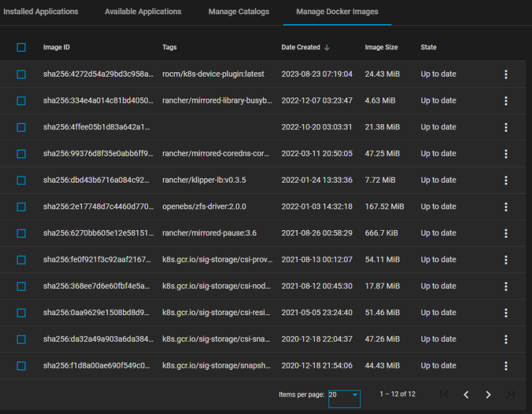Sort table by Image Size header
This screenshot has width=532, height=414.
pos(381,47)
